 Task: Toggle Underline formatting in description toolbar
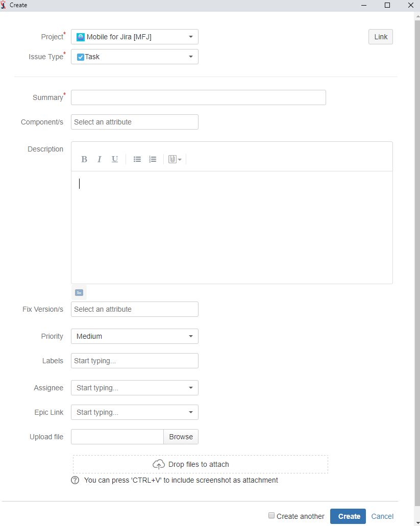(115, 159)
